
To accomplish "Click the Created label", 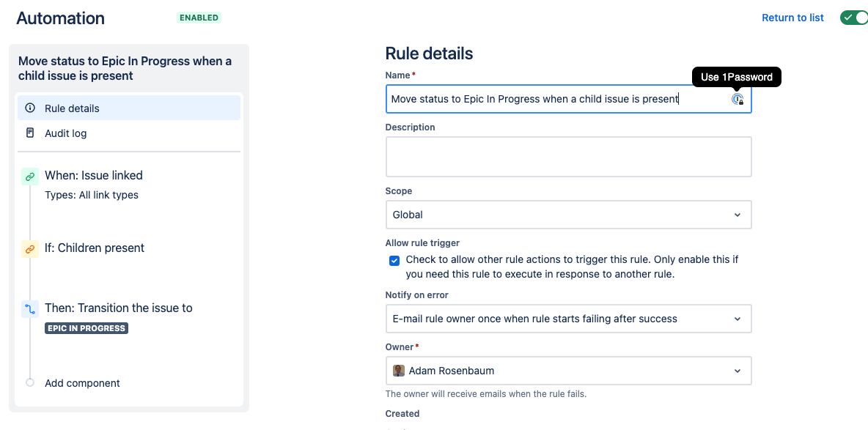I will tap(402, 413).
